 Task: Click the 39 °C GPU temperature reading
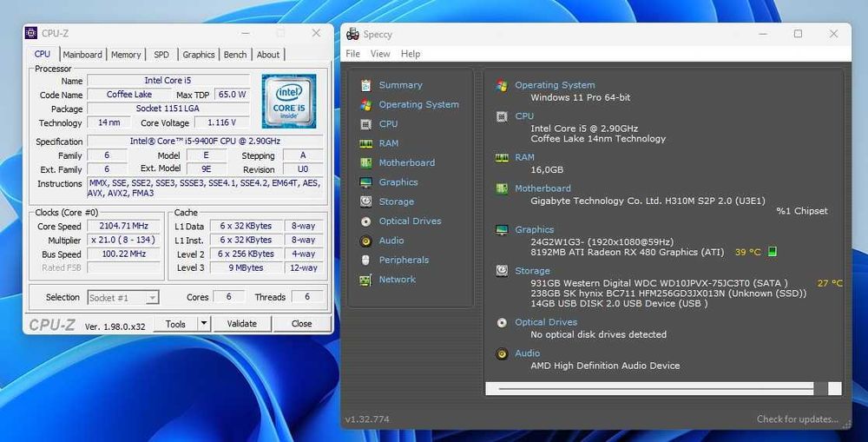click(748, 252)
